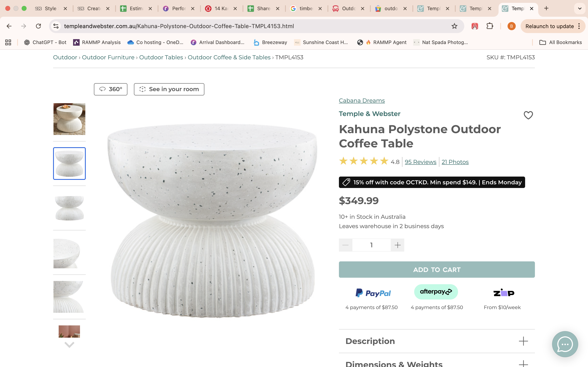Screen dimensions: 588x367
Task: Open the 95 Reviews link
Action: (420, 162)
